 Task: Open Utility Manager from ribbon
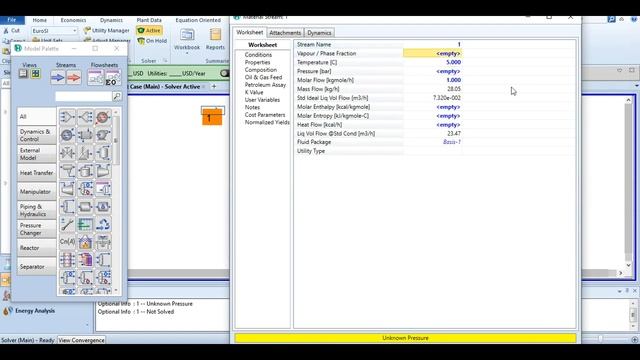point(107,30)
